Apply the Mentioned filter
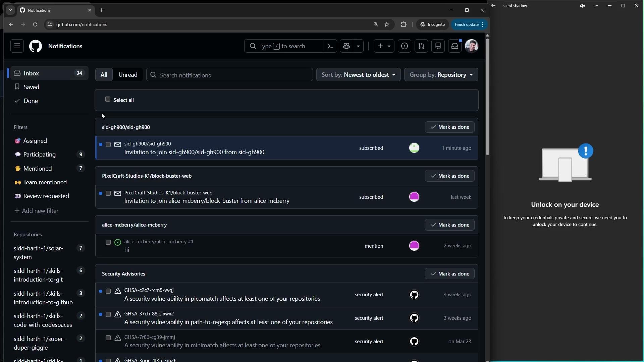This screenshot has height=362, width=644. coord(49,168)
